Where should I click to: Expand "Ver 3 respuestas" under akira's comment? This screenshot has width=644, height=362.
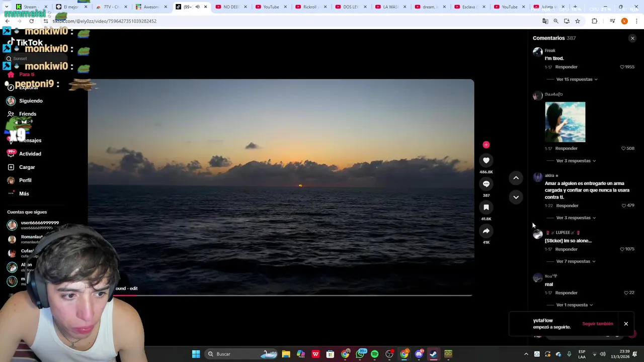(x=576, y=218)
